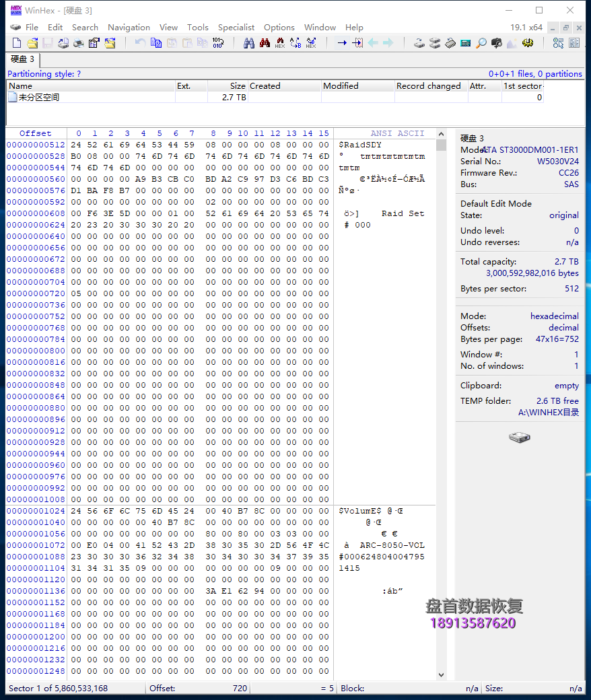
Task: Open a file with the folder icon
Action: click(x=32, y=43)
